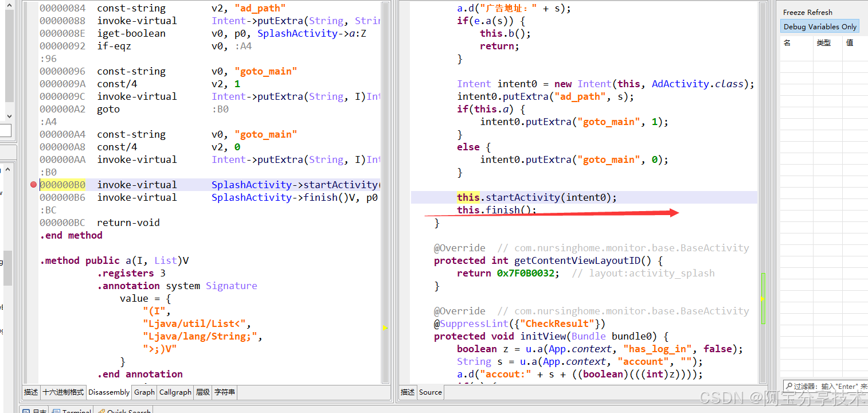868x413 pixels.
Task: Select the Disassembly tab
Action: click(109, 392)
